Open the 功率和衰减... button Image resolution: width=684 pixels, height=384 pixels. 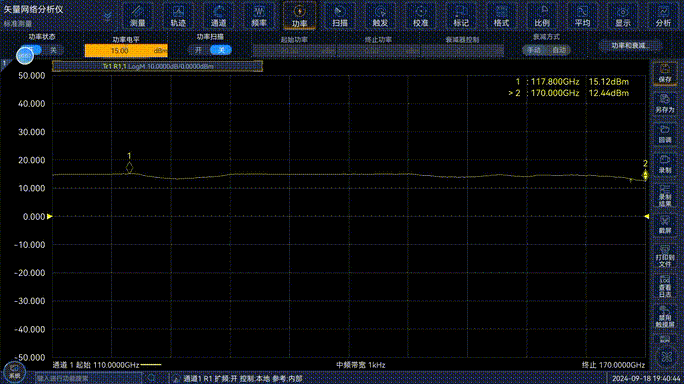pyautogui.click(x=630, y=45)
